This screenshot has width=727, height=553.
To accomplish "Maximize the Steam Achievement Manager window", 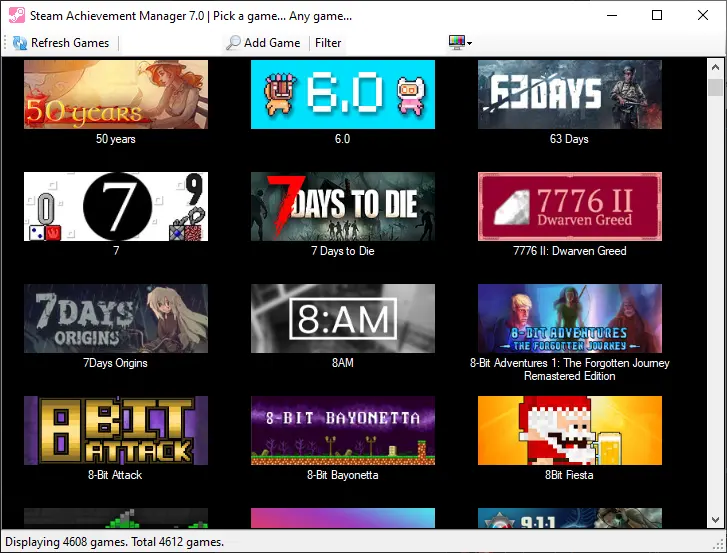I will [x=657, y=15].
